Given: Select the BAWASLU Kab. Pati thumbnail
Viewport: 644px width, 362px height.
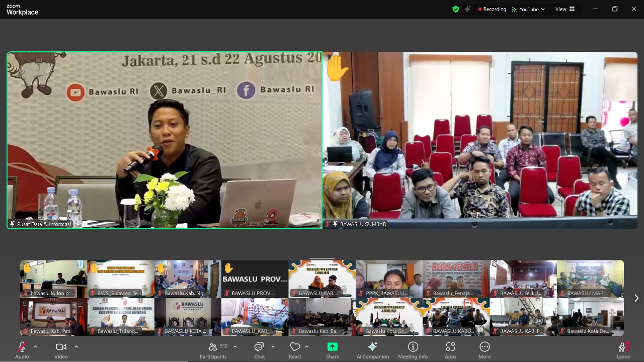Looking at the screenshot, I should [x=53, y=317].
